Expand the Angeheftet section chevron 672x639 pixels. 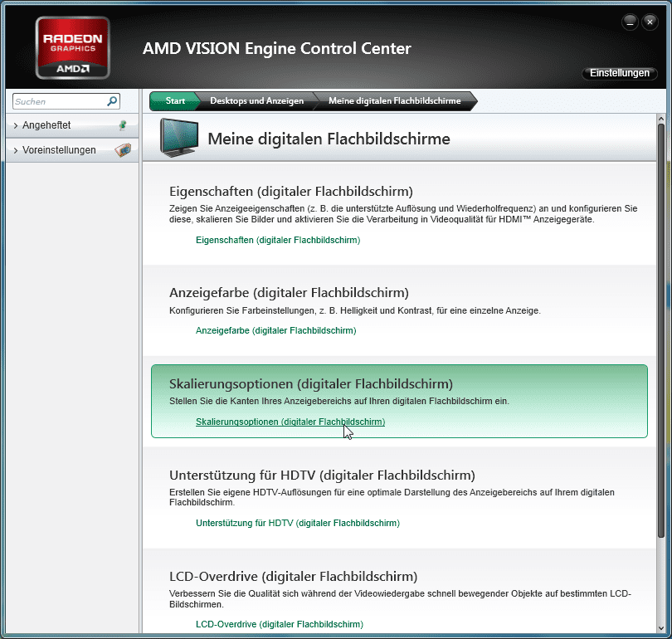pyautogui.click(x=16, y=125)
